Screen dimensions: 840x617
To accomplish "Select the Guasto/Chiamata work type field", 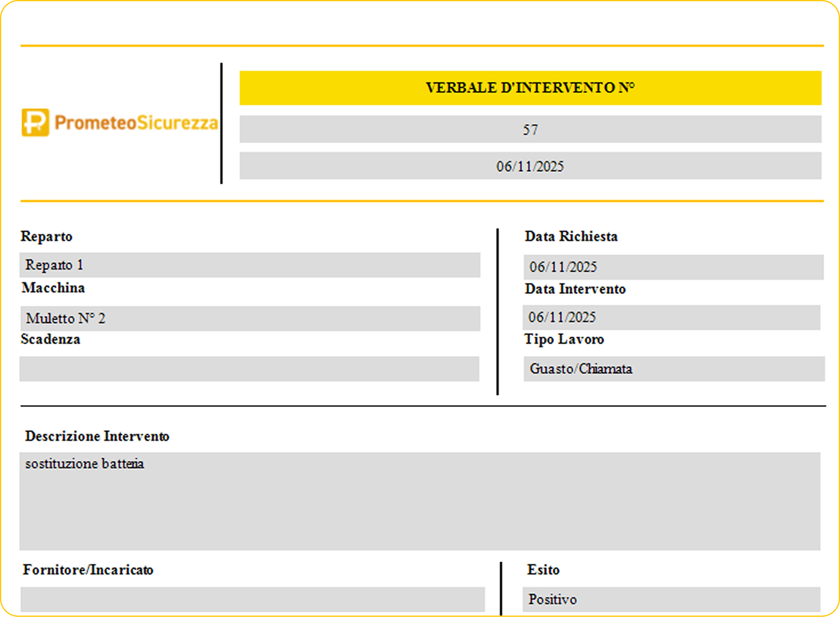I will click(674, 369).
